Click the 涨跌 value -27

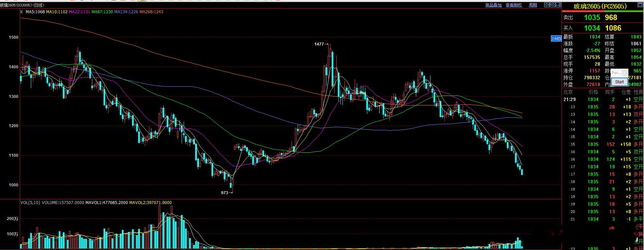coord(596,44)
